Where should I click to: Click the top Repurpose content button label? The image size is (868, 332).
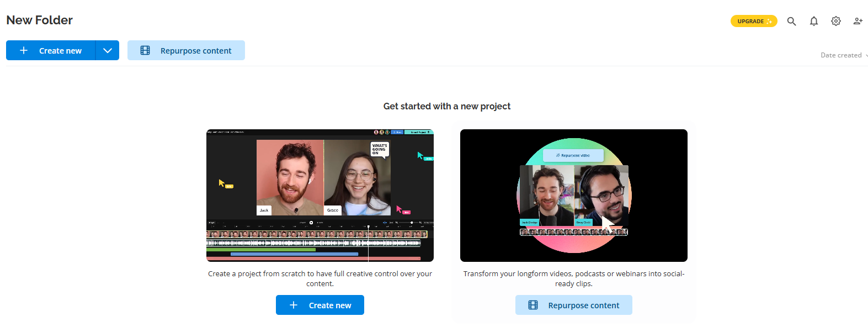click(x=196, y=51)
